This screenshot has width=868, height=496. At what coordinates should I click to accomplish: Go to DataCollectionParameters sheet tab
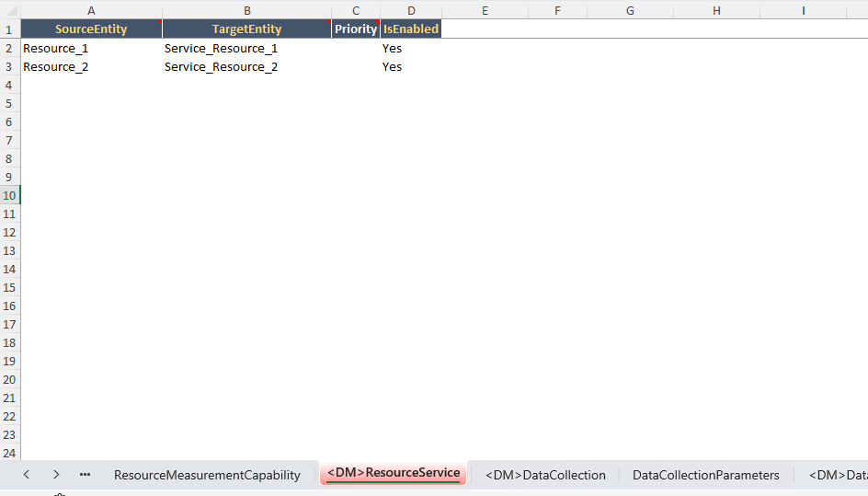coord(706,475)
